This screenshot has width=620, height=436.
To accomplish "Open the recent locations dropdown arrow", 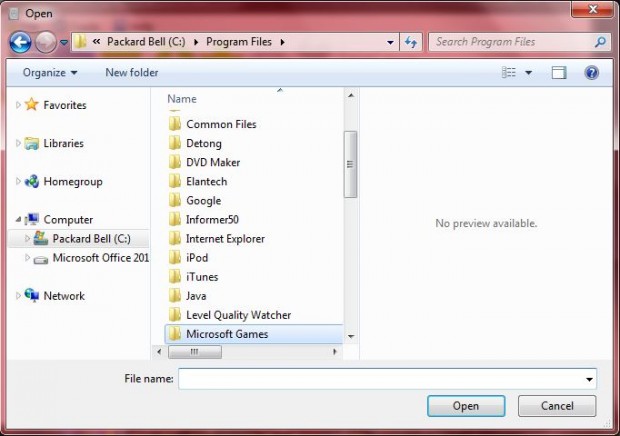I will coord(64,42).
